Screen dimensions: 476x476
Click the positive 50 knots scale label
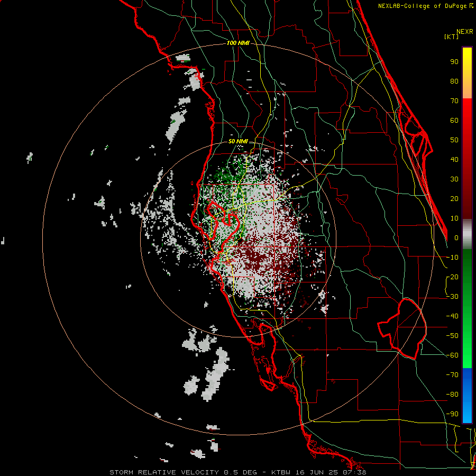(x=454, y=140)
